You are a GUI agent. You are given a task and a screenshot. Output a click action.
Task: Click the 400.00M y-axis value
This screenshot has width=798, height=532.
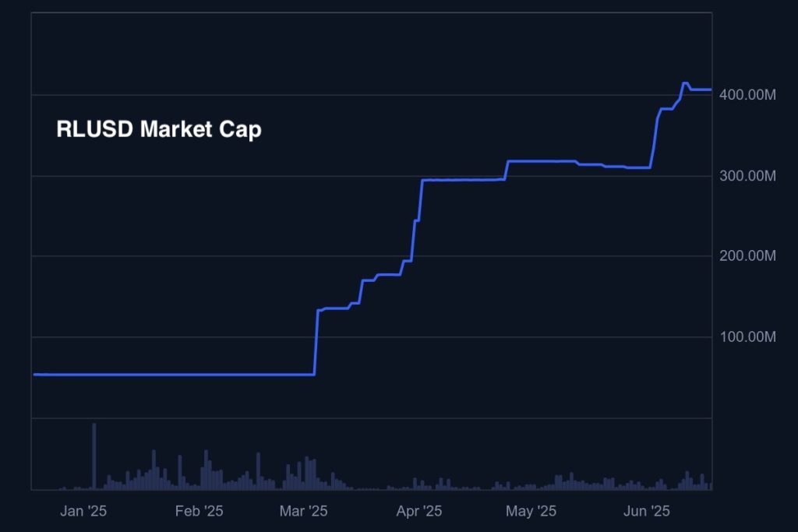[x=747, y=95]
